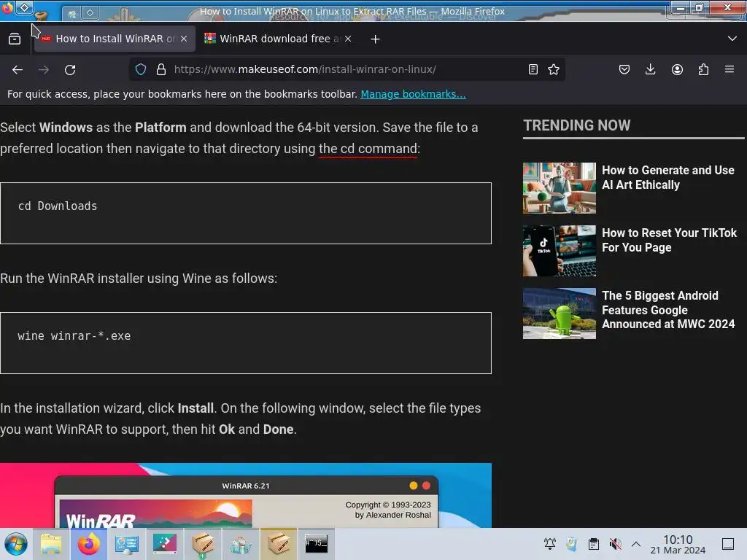Click the update shield icon in system tray
The width and height of the screenshot is (747, 560).
(572, 544)
